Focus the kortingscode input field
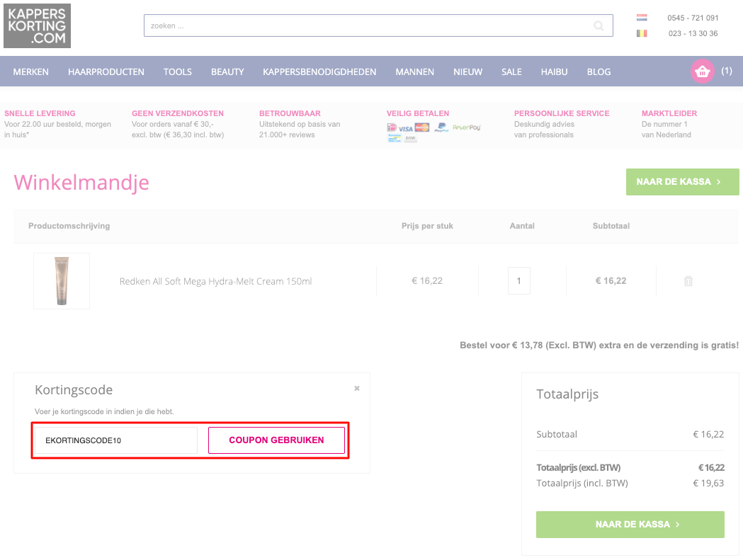The height and width of the screenshot is (560, 743). tap(116, 440)
